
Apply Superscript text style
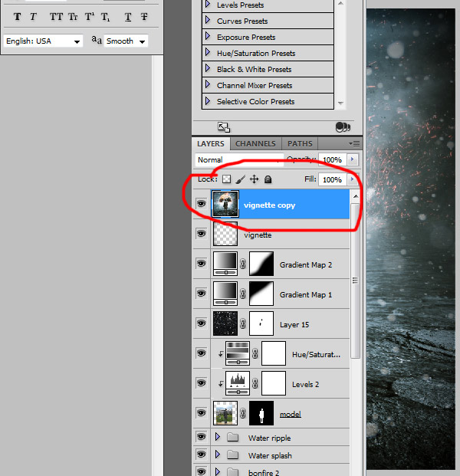click(89, 17)
